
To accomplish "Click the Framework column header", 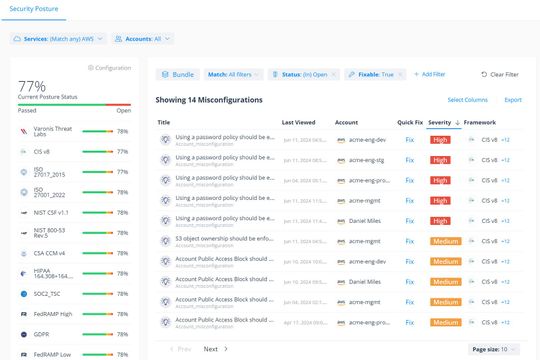I will (x=479, y=122).
